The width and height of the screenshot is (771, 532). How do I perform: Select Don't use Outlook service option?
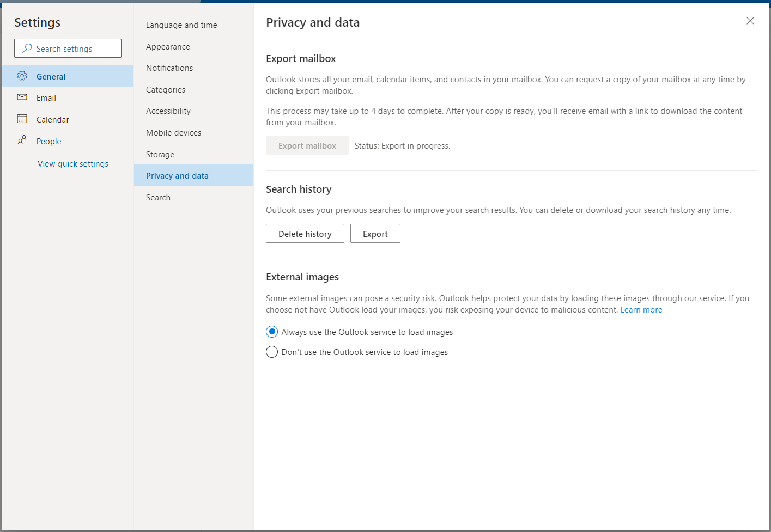pos(272,352)
